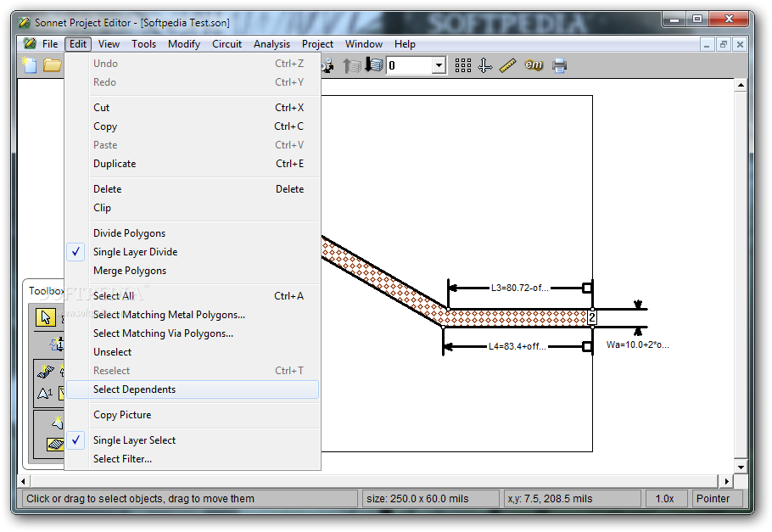Viewport: 772px width, 532px height.
Task: Click port 2 box on the polygon
Action: (592, 317)
